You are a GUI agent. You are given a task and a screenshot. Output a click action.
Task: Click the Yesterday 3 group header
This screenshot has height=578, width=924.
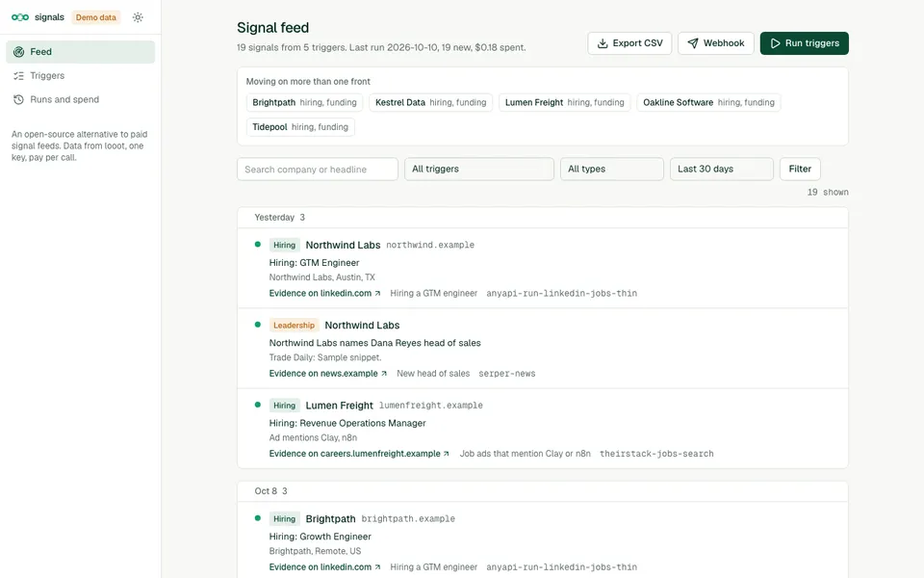point(542,217)
